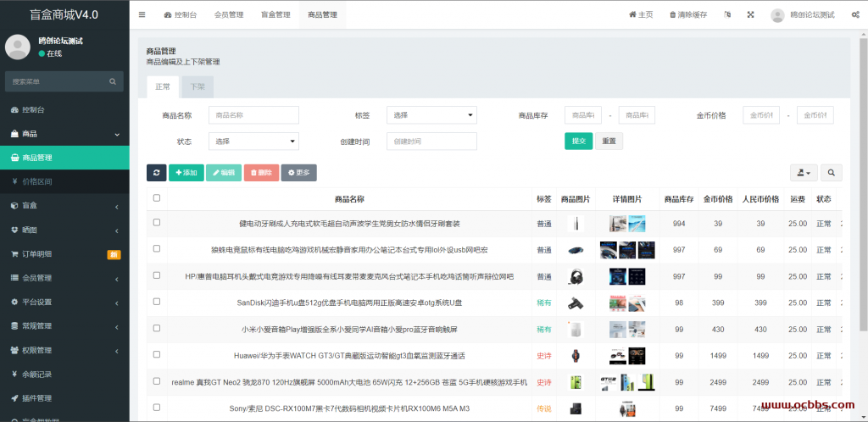
Task: Expand the 晒图 sidebar menu
Action: coord(64,230)
